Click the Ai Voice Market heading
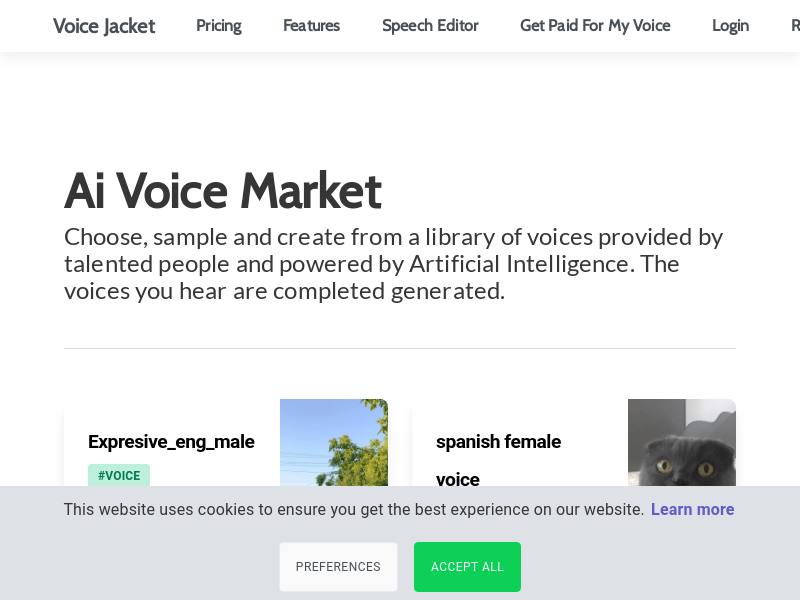 pos(222,190)
